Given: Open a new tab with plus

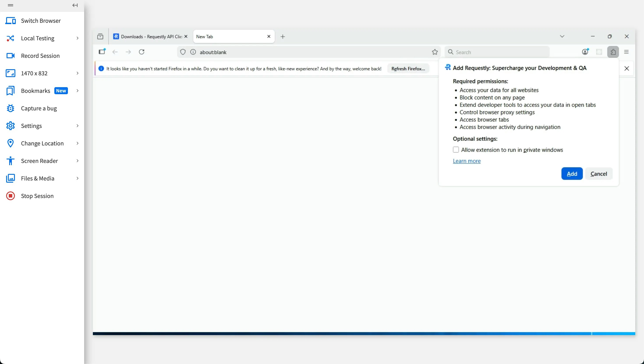Looking at the screenshot, I should (283, 37).
